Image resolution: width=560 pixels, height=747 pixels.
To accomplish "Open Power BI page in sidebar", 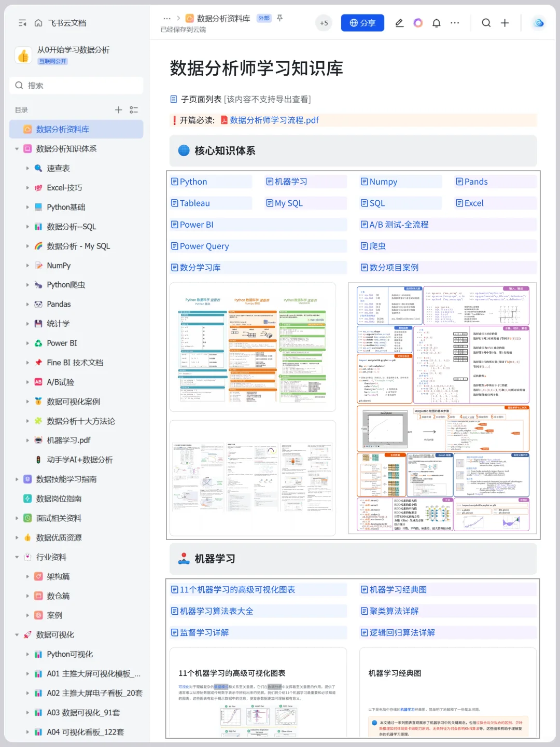I will (62, 343).
